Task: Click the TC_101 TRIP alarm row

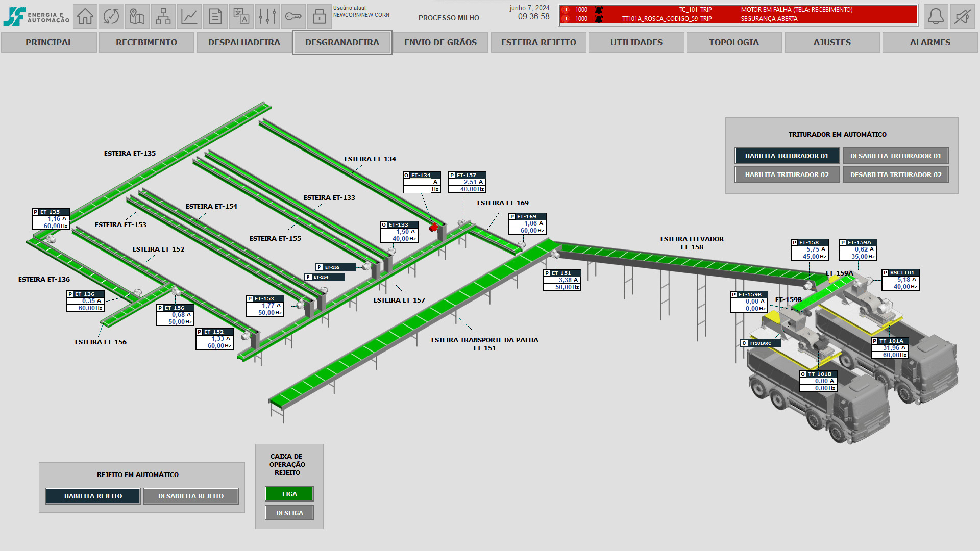Action: pyautogui.click(x=738, y=10)
